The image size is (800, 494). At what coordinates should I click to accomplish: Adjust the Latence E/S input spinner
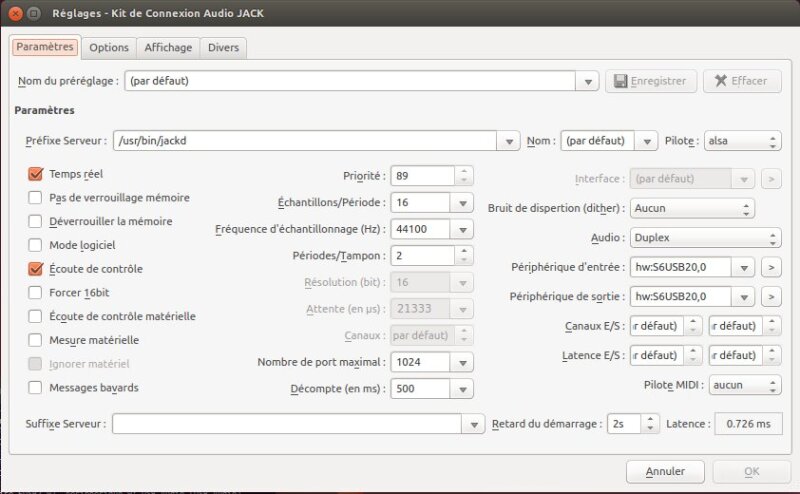[x=692, y=356]
